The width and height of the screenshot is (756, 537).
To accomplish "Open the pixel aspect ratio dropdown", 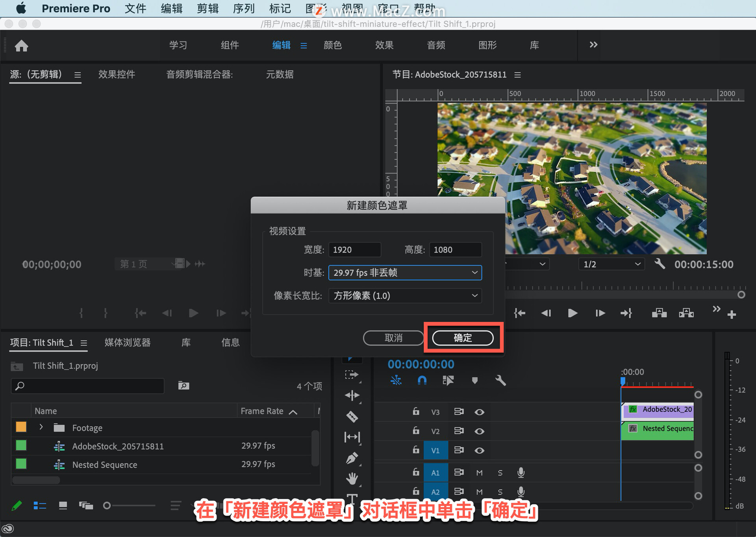I will (405, 295).
